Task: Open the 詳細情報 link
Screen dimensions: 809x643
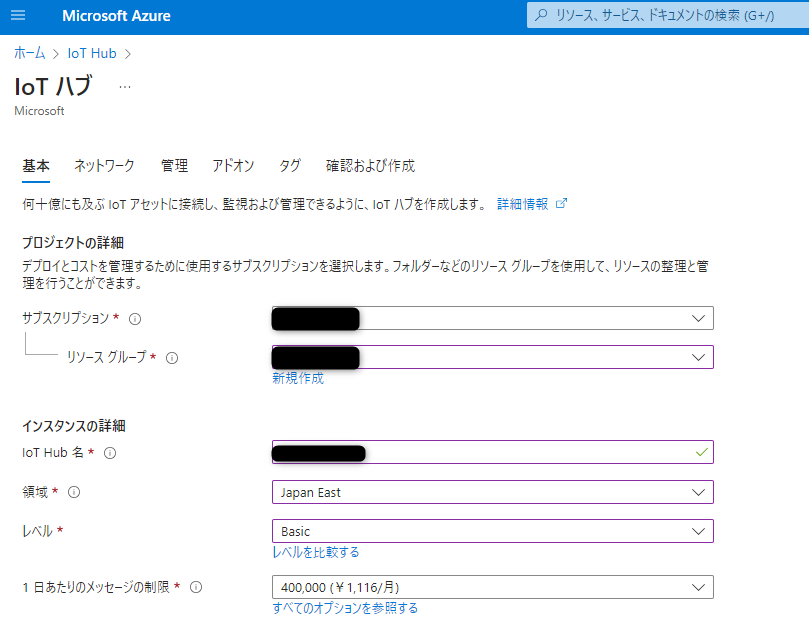Action: [x=522, y=204]
